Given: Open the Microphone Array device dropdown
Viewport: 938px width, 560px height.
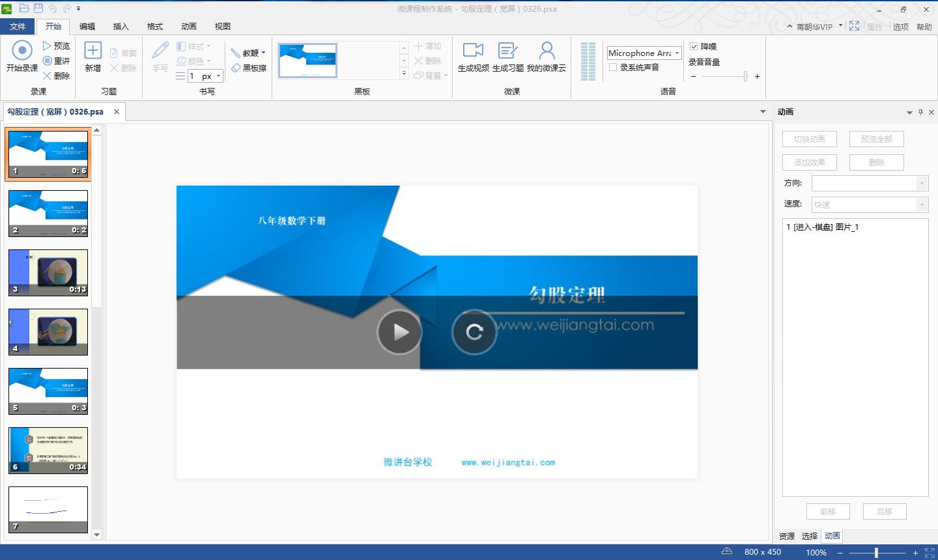Looking at the screenshot, I should (677, 53).
